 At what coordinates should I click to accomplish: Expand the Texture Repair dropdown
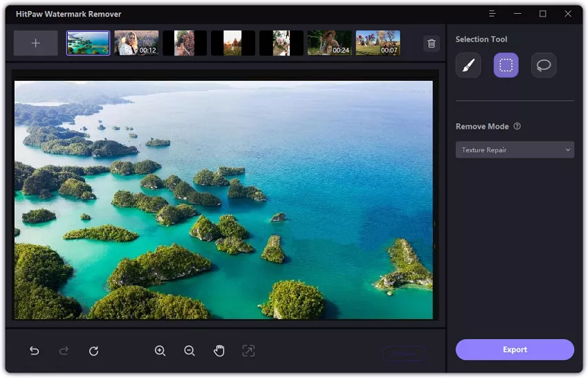coord(515,150)
